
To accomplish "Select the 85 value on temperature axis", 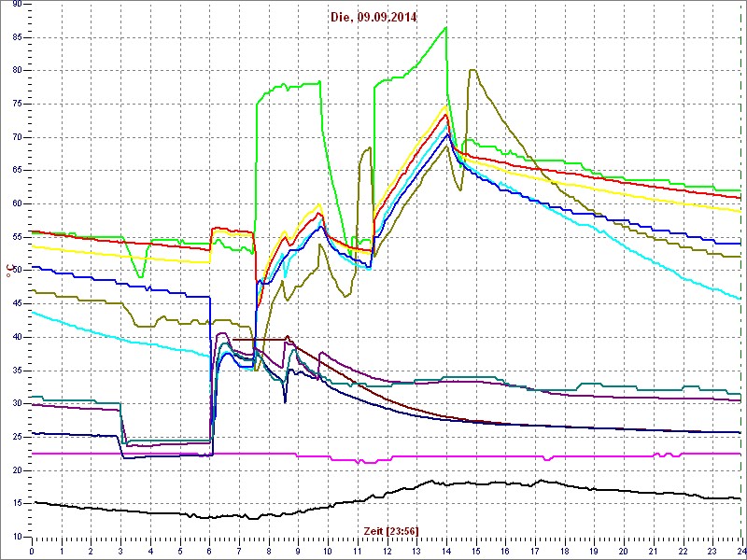I will 17,37.
